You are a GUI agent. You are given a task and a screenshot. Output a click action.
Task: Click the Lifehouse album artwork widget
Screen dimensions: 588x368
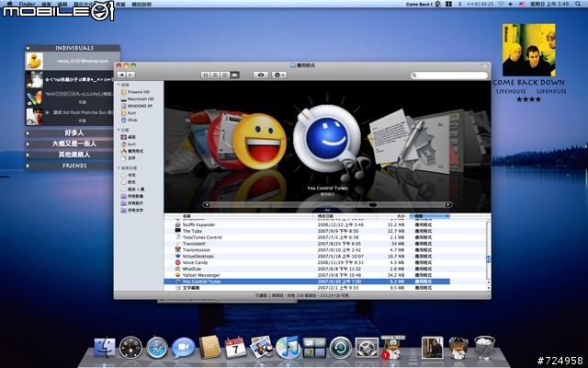[x=529, y=50]
